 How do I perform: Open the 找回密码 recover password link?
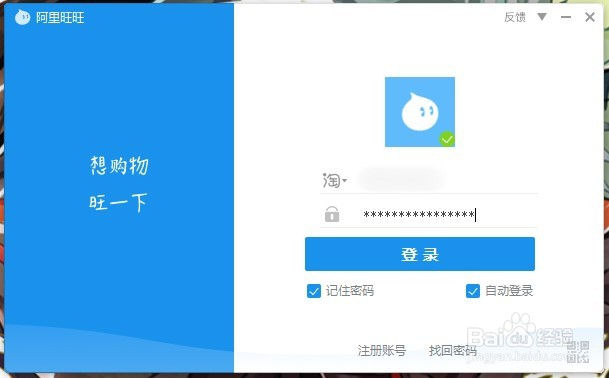(452, 350)
